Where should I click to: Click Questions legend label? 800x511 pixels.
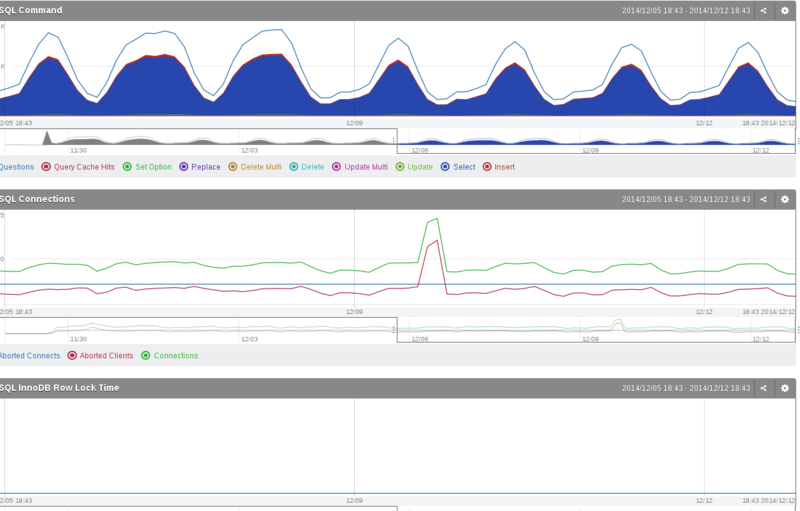pos(17,167)
